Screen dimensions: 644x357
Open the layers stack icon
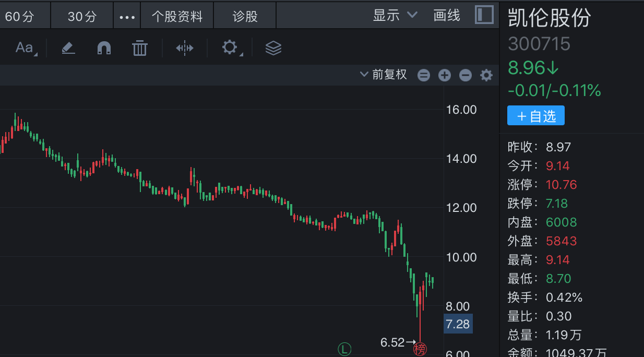coord(273,48)
